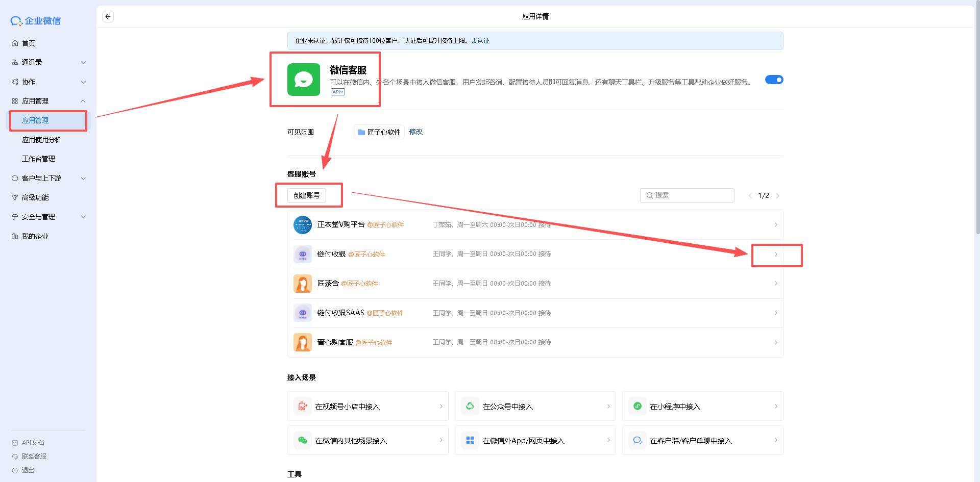Open the API dropdown tag under 微信客服
980x482 pixels.
(x=338, y=92)
